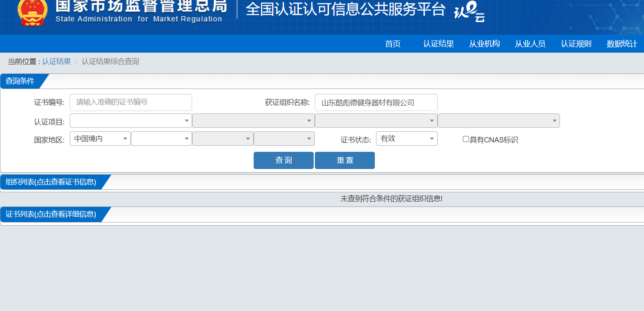Click the 重置 reset button
This screenshot has height=311, width=644.
[345, 160]
